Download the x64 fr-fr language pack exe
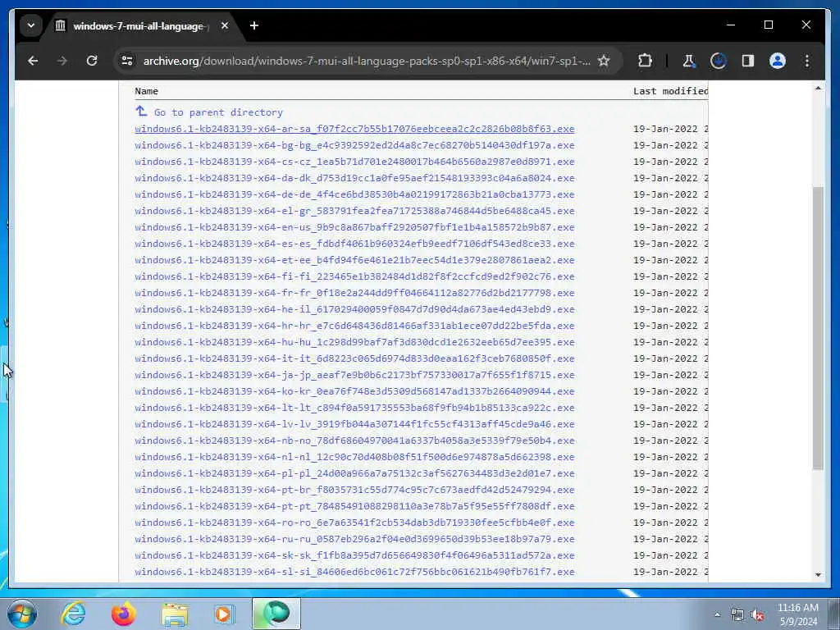Viewport: 840px width, 630px height. [354, 293]
